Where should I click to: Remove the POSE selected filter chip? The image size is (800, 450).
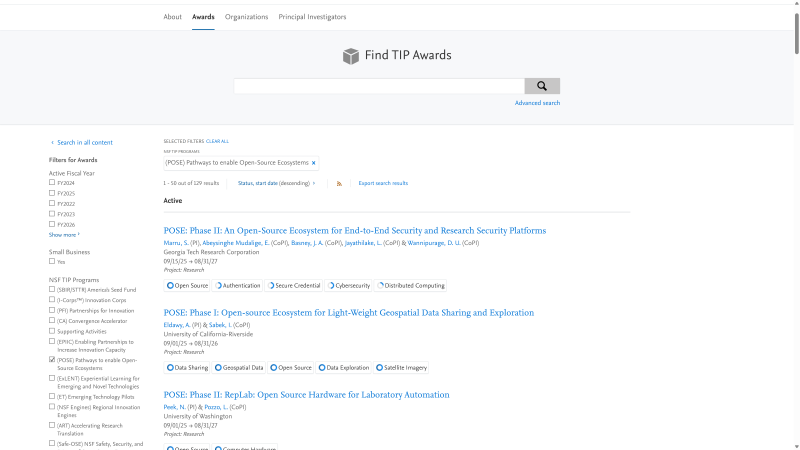[313, 163]
